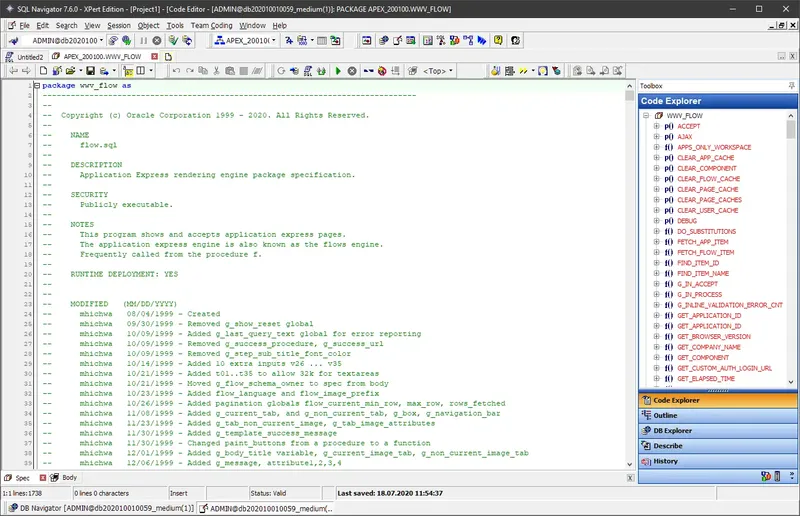Click the Rollback icon next to Commit
Image resolution: width=800 pixels, height=516 pixels.
187,40
